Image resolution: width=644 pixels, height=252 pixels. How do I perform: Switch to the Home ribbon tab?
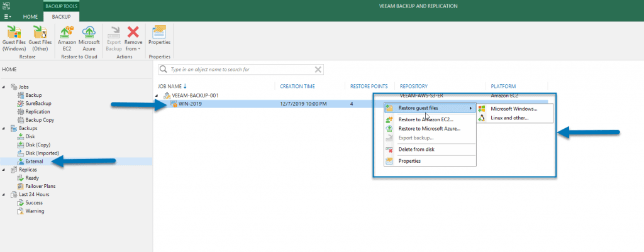point(30,16)
